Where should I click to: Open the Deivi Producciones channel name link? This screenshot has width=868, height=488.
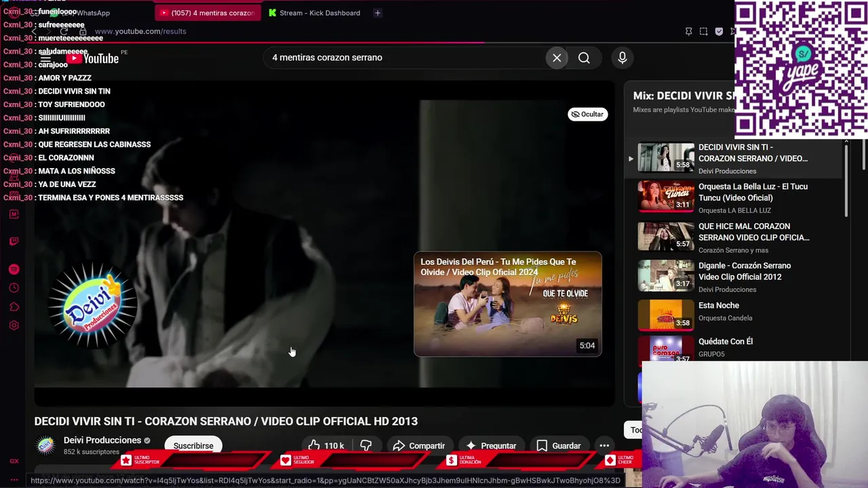(102, 441)
